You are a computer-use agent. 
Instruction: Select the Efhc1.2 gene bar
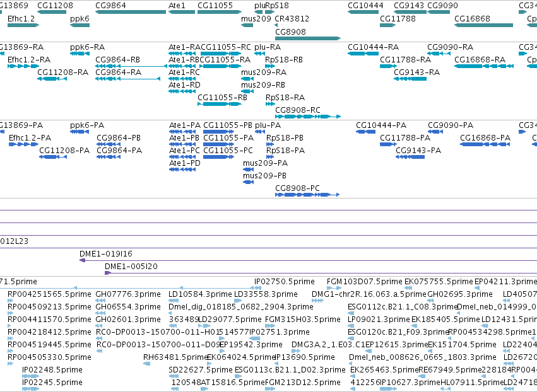point(23,25)
